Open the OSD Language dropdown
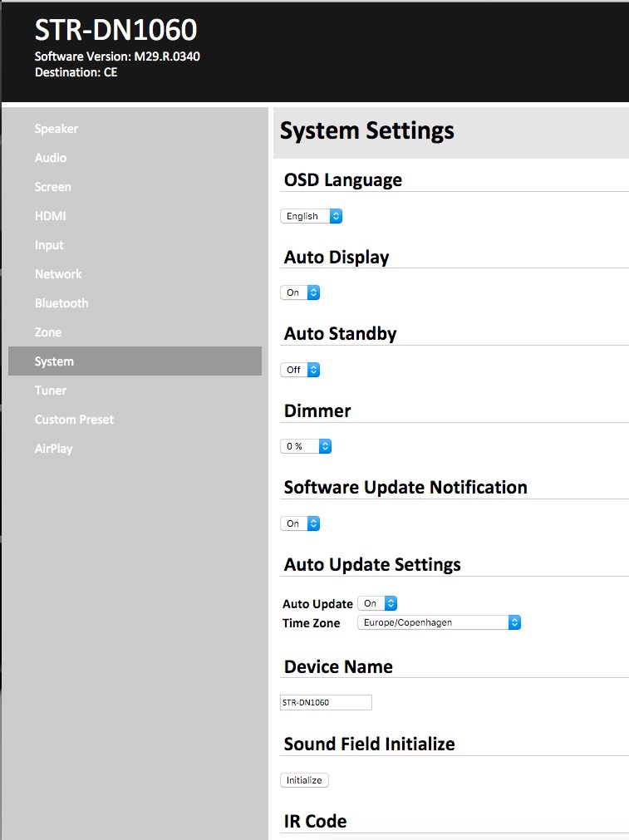Viewport: 629px width, 840px height. [x=311, y=216]
